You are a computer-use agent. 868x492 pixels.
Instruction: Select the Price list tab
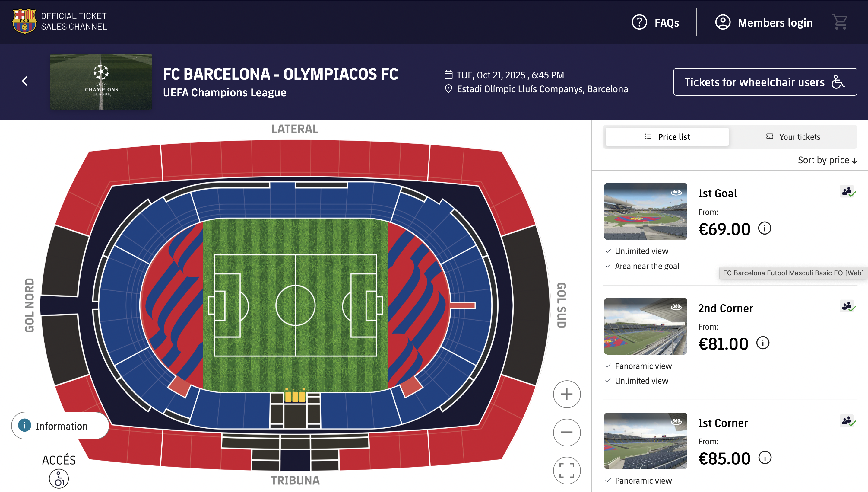coord(667,137)
